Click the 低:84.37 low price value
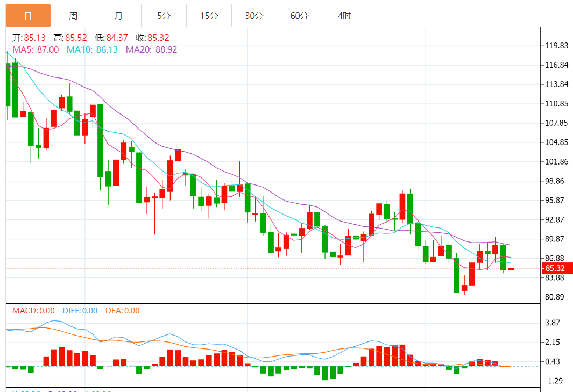Image resolution: width=573 pixels, height=392 pixels. 111,38
